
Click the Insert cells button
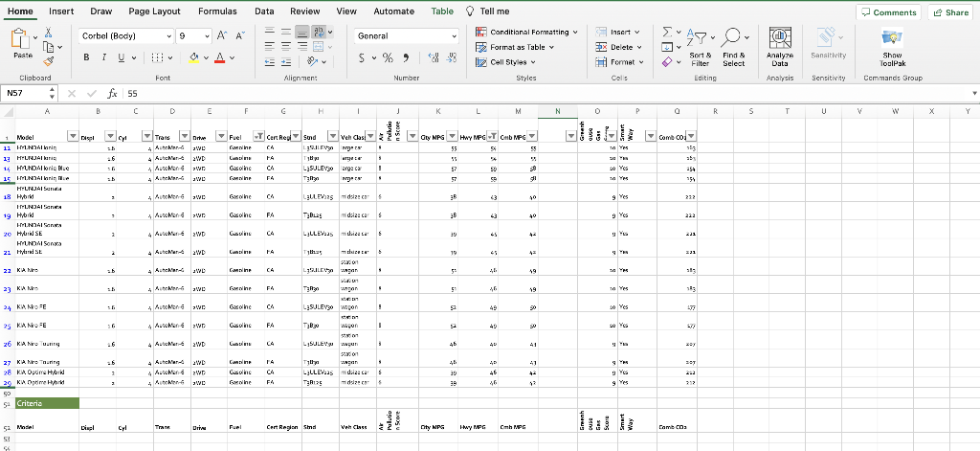click(x=617, y=32)
